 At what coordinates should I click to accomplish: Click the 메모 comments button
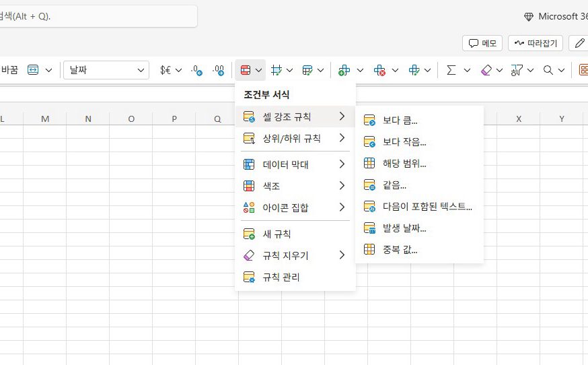482,43
